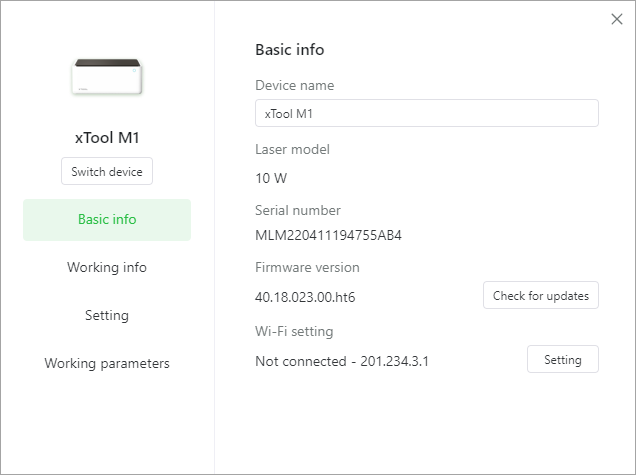Close the device info dialog
Screen dimensions: 636x475
pyautogui.click(x=617, y=19)
